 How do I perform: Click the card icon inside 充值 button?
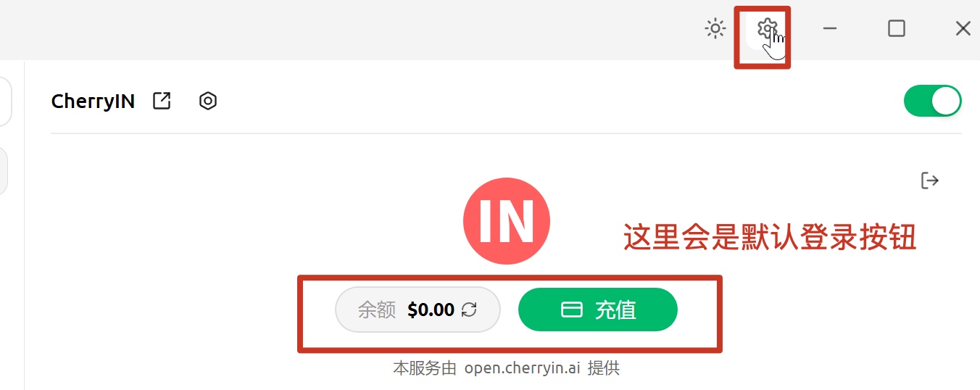coord(572,310)
